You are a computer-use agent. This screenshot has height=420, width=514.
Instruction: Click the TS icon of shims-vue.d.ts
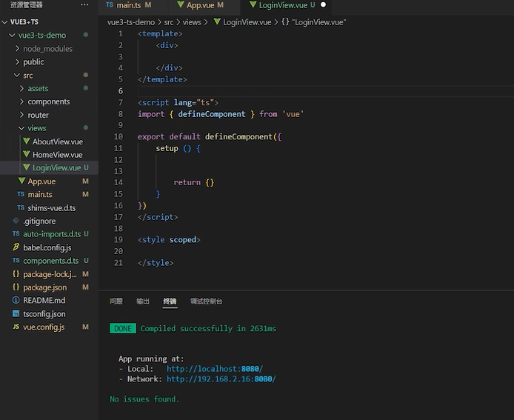click(21, 207)
